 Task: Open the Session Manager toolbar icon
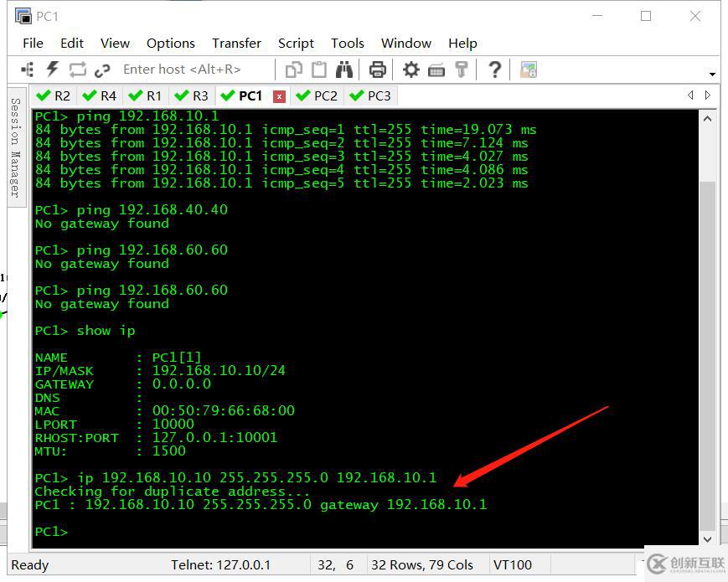coord(28,70)
